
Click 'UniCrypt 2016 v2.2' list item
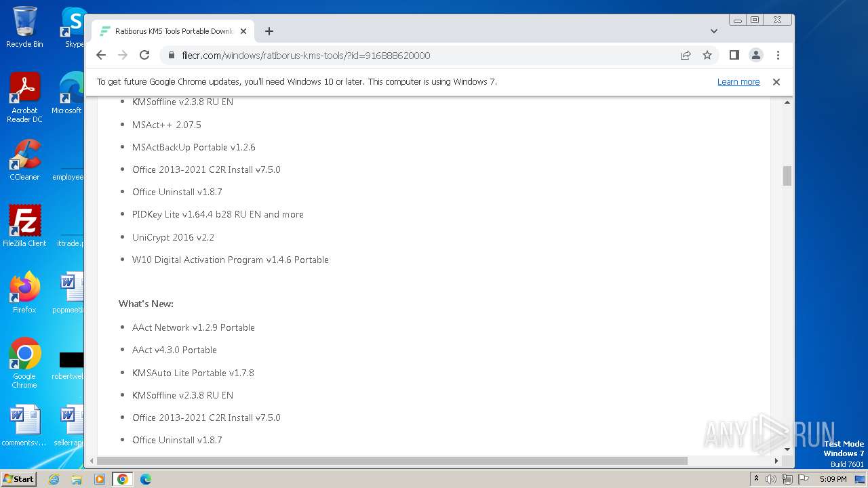coord(173,237)
